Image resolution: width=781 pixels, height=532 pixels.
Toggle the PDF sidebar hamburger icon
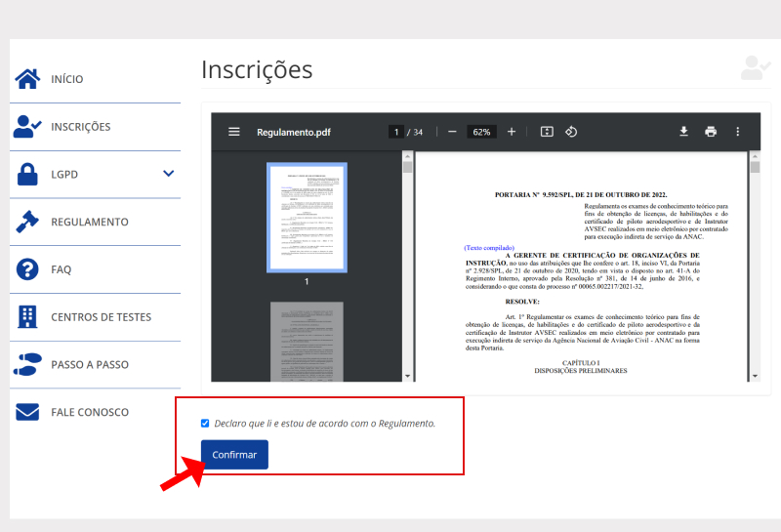point(234,132)
